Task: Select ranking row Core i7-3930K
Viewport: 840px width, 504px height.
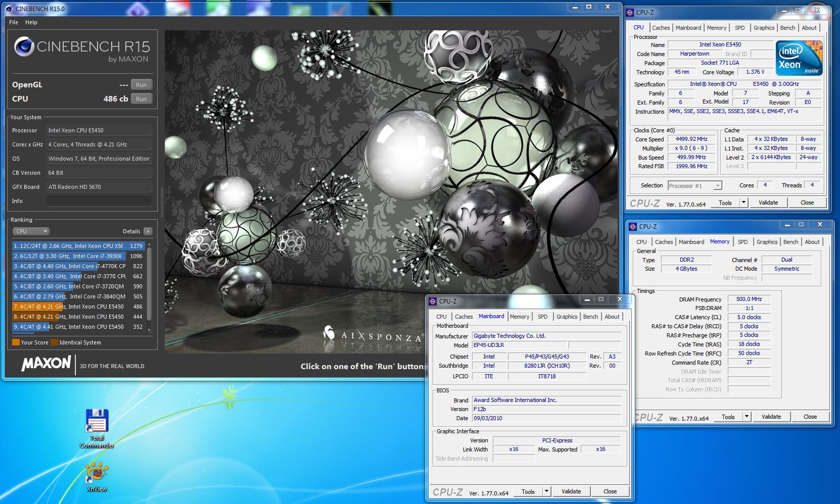Action: coord(78,256)
